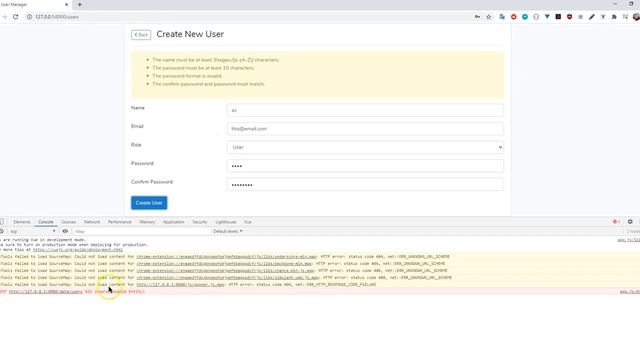Select the 'password must be at least 10 characters' message
640x360 pixels.
click(203, 68)
